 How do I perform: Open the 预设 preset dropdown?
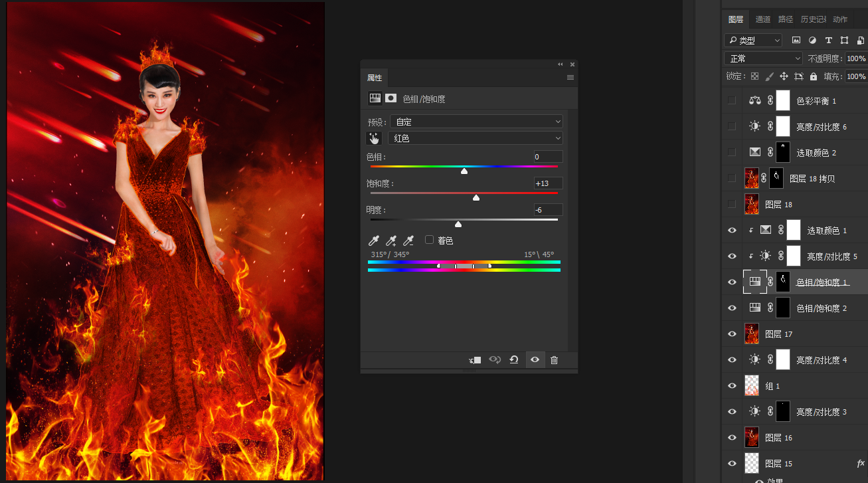(476, 122)
